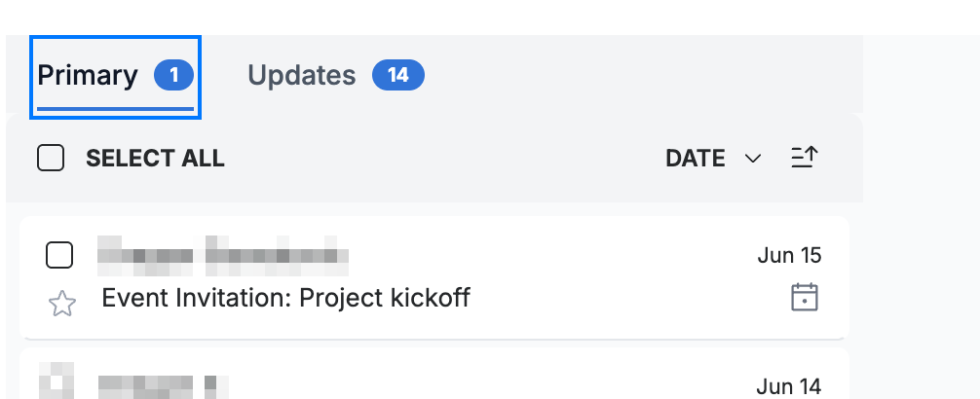Click the Jun 15 date label
The width and height of the screenshot is (980, 399).
tap(789, 255)
